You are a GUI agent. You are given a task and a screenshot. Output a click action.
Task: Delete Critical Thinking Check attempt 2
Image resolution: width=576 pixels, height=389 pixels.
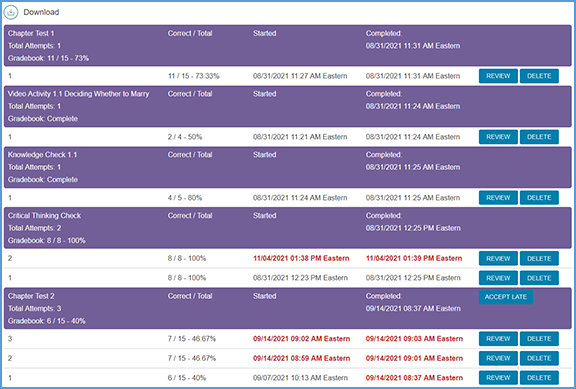[539, 258]
